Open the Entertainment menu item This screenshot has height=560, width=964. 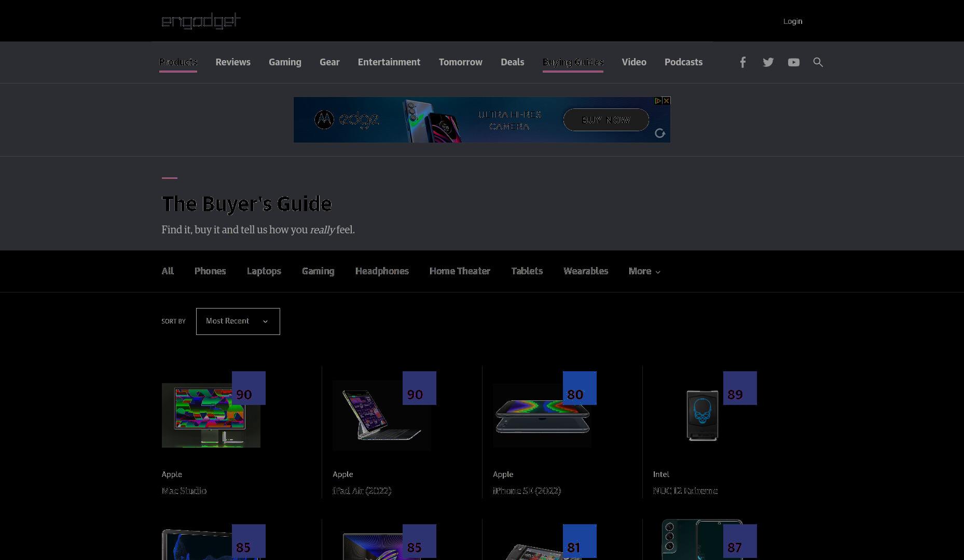pos(389,62)
